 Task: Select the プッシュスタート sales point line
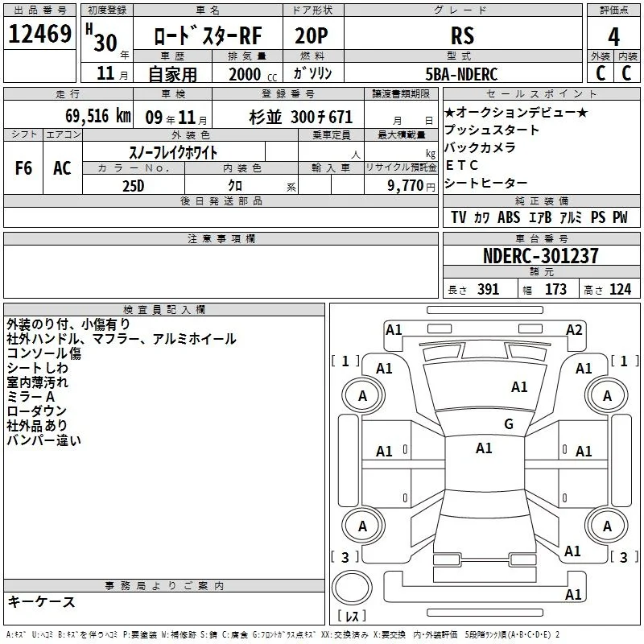point(492,130)
